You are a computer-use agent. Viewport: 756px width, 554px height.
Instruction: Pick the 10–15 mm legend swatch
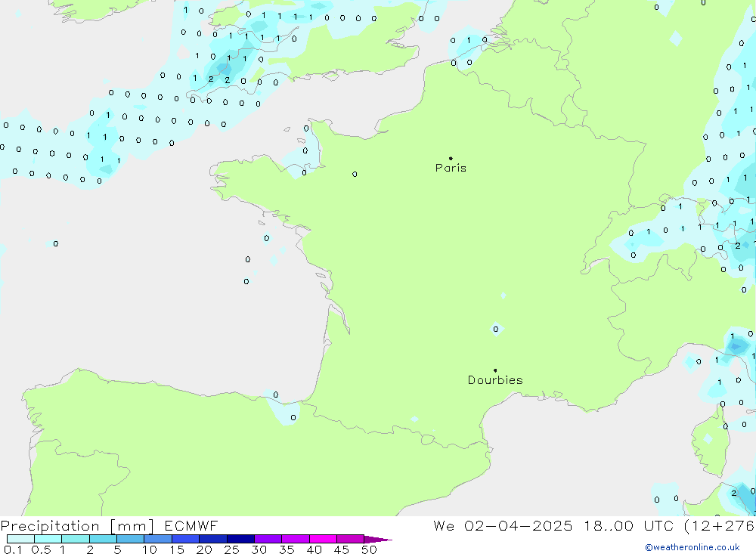pos(158,539)
